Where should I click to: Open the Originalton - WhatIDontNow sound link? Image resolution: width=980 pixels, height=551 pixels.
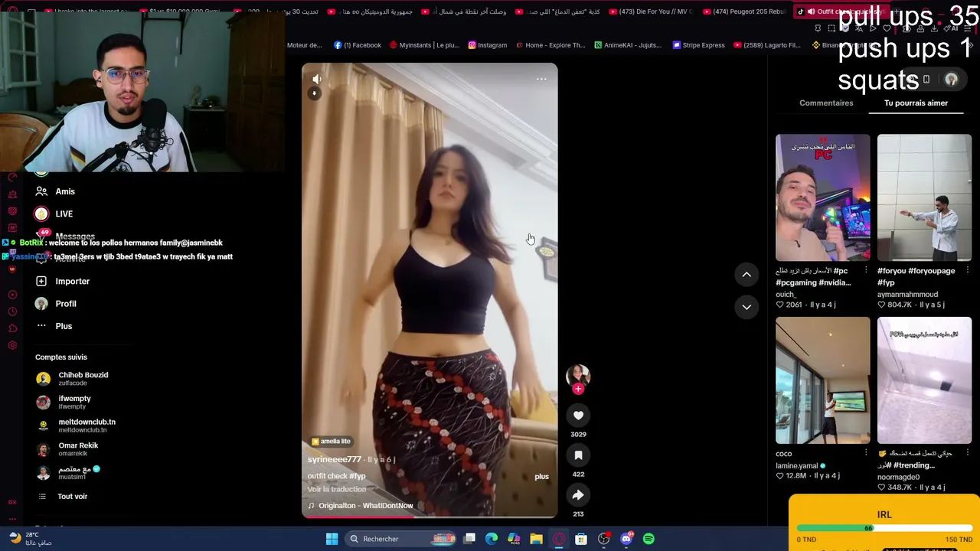click(x=361, y=506)
